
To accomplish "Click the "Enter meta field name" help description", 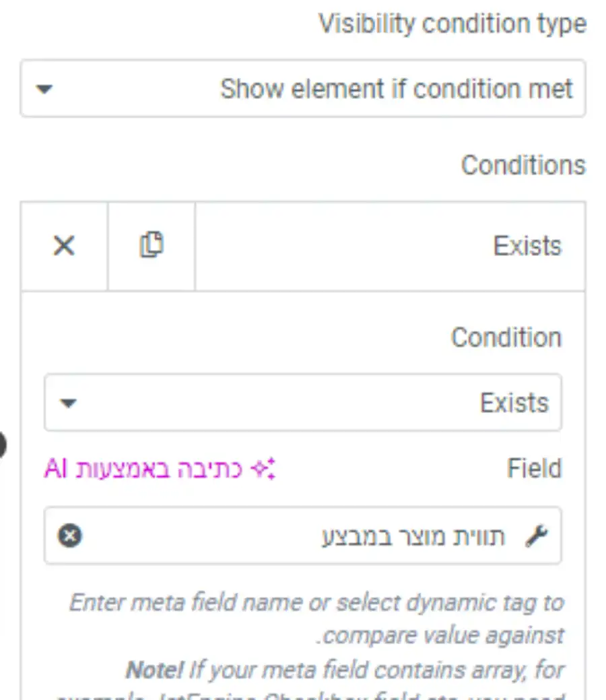I will point(317,619).
